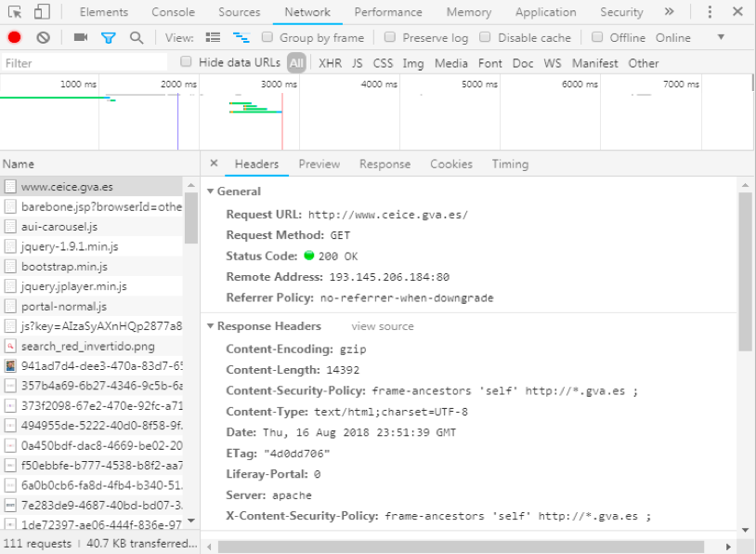
Task: Open the request Response tab
Action: coord(385,165)
